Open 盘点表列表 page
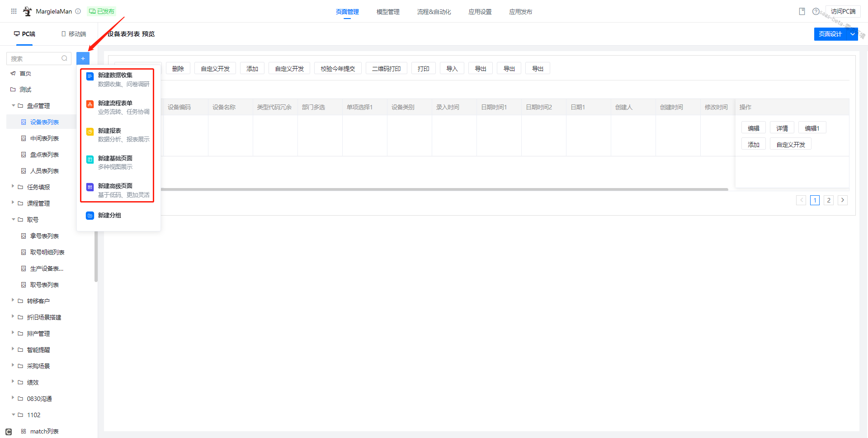 (x=44, y=155)
